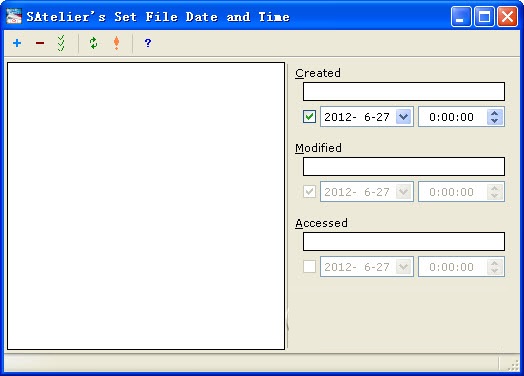524x376 pixels.
Task: Open the Accessed date dropdown calendar
Action: click(403, 266)
